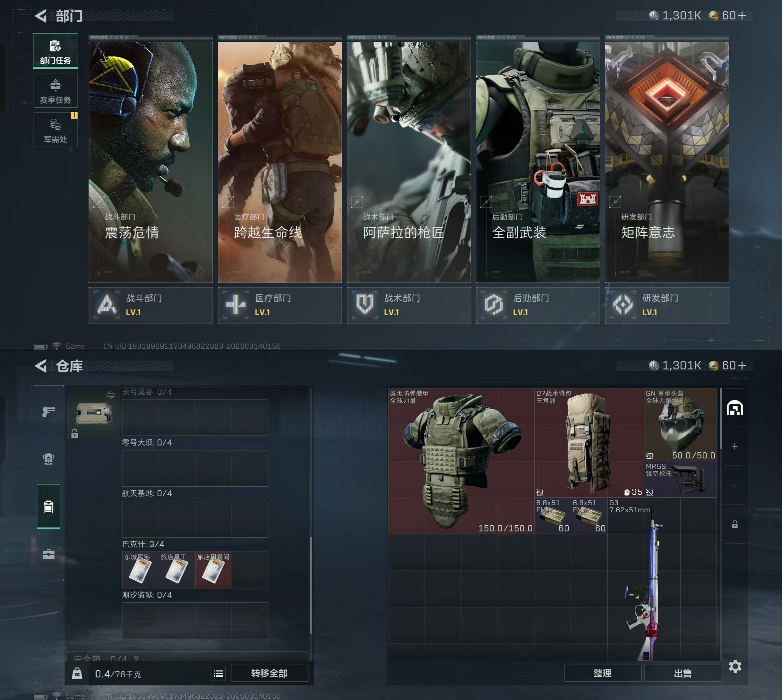Switch to 赛季任务 tab
The image size is (782, 700).
pos(55,91)
